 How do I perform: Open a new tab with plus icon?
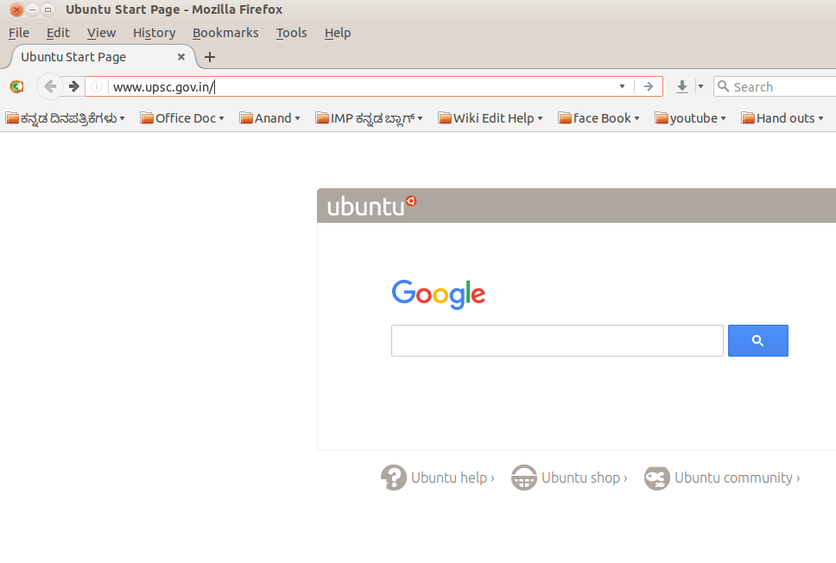click(209, 57)
